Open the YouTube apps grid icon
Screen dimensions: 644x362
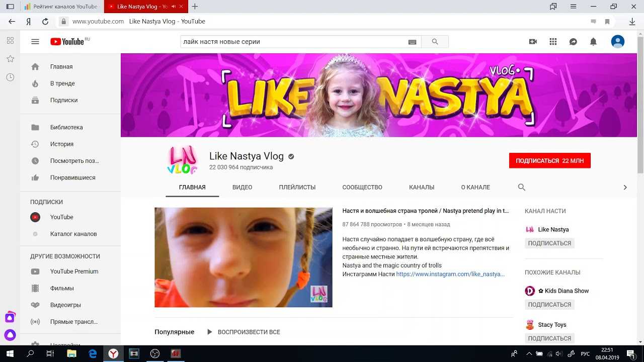(x=553, y=42)
